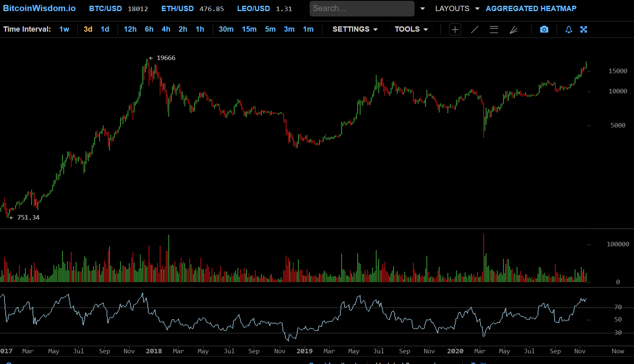Click the 10000 price axis label
Screen dimensions: 634x364
[x=618, y=91]
